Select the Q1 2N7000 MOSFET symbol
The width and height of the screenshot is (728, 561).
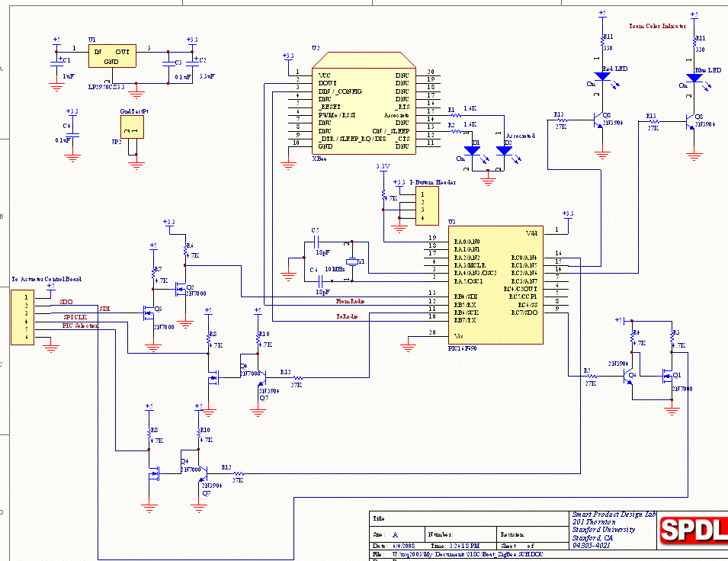tap(667, 377)
